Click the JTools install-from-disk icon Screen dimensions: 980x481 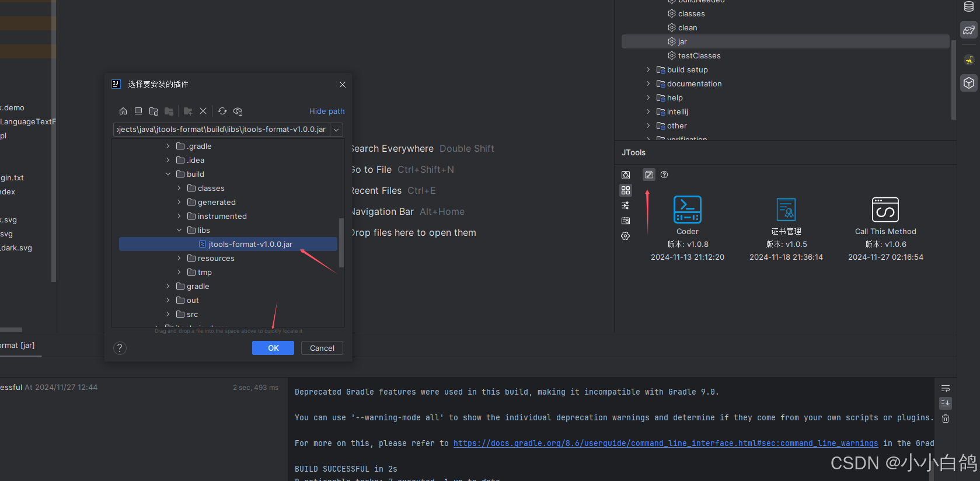(649, 175)
